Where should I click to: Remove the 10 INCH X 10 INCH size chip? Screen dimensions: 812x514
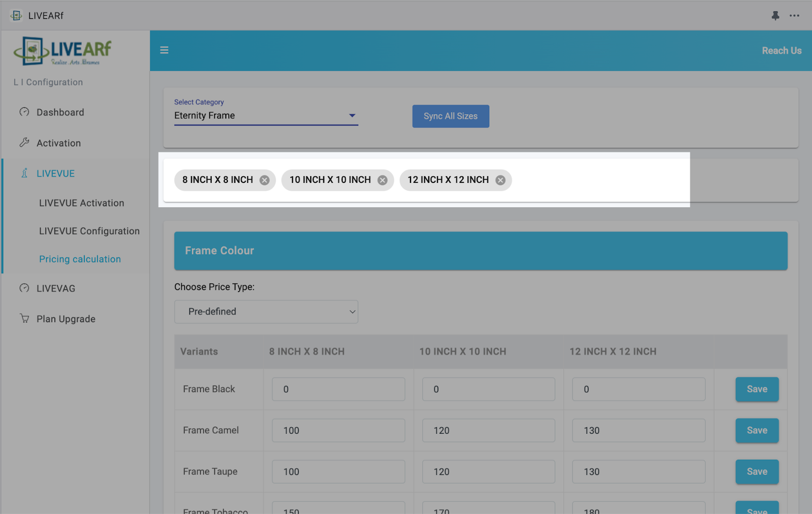[x=383, y=180]
